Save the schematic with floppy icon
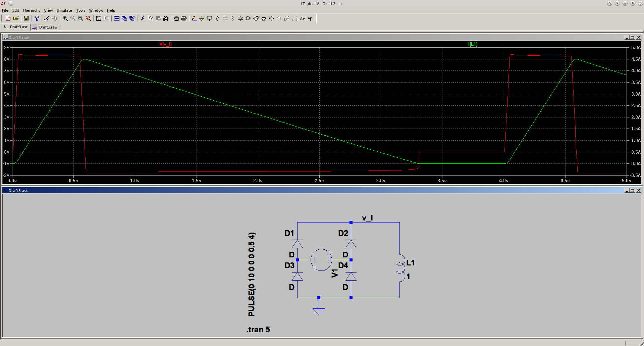 pyautogui.click(x=26, y=18)
